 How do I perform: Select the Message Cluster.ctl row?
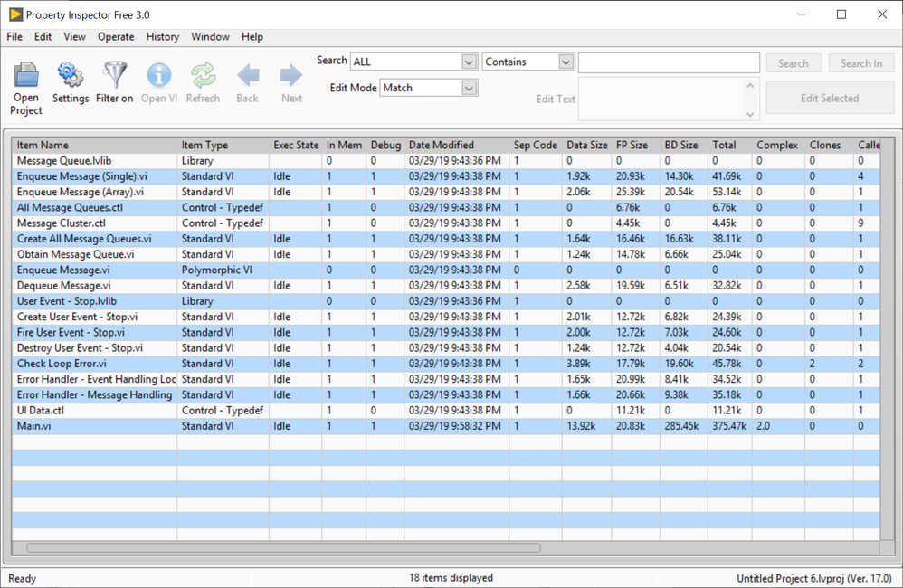coord(446,223)
